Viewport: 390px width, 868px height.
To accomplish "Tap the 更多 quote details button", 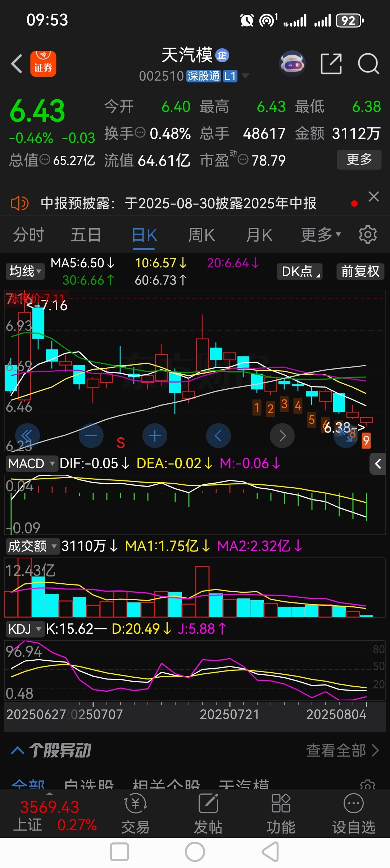I will point(359,159).
